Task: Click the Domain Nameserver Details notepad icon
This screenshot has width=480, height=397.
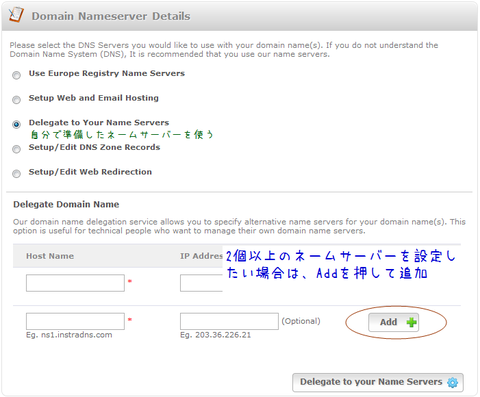Action: tap(16, 15)
